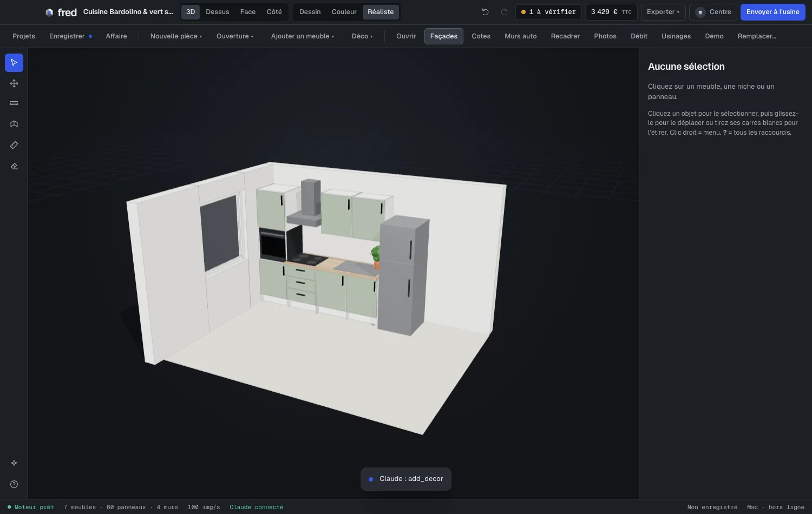Screen dimensions: 812x514
Task: Click the Claude connecté status text
Action: point(256,508)
